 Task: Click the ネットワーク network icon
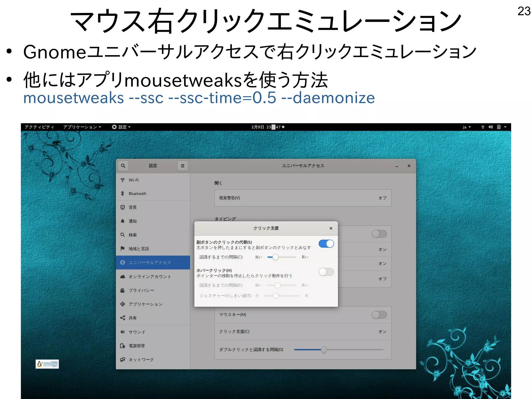[x=123, y=360]
